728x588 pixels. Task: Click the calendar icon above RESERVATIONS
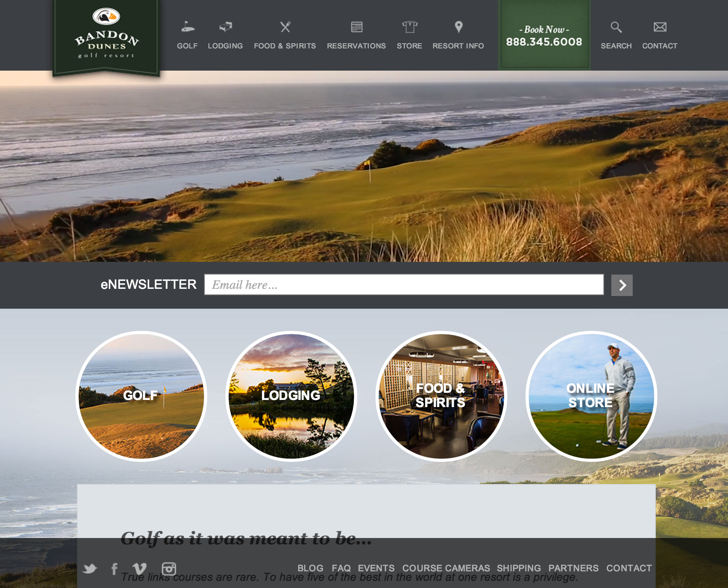click(x=356, y=27)
